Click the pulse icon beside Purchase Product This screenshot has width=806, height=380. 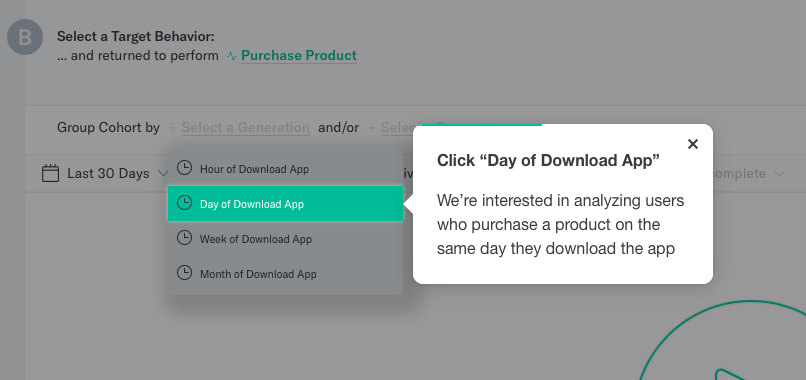pos(232,56)
